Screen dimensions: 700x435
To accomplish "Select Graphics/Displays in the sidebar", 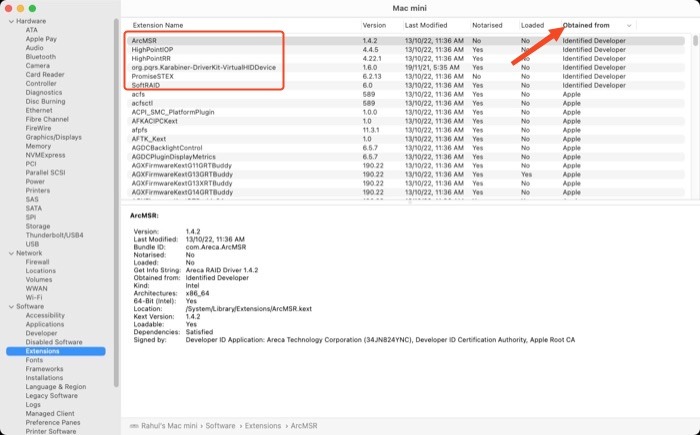I will pos(54,137).
